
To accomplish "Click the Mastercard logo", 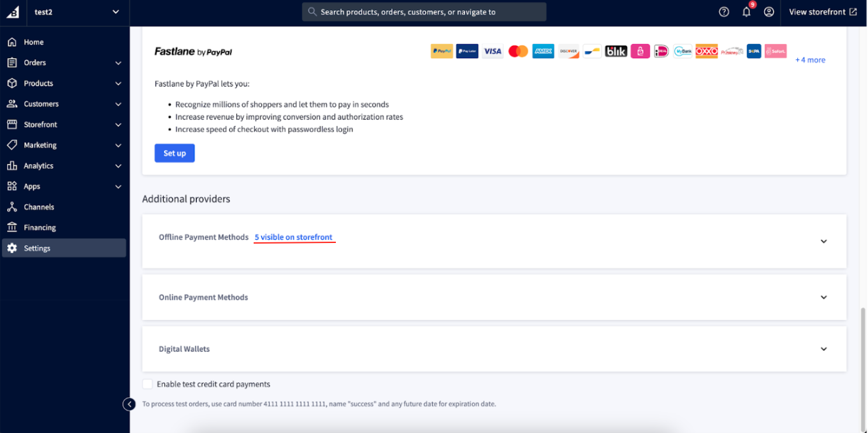I will (518, 51).
